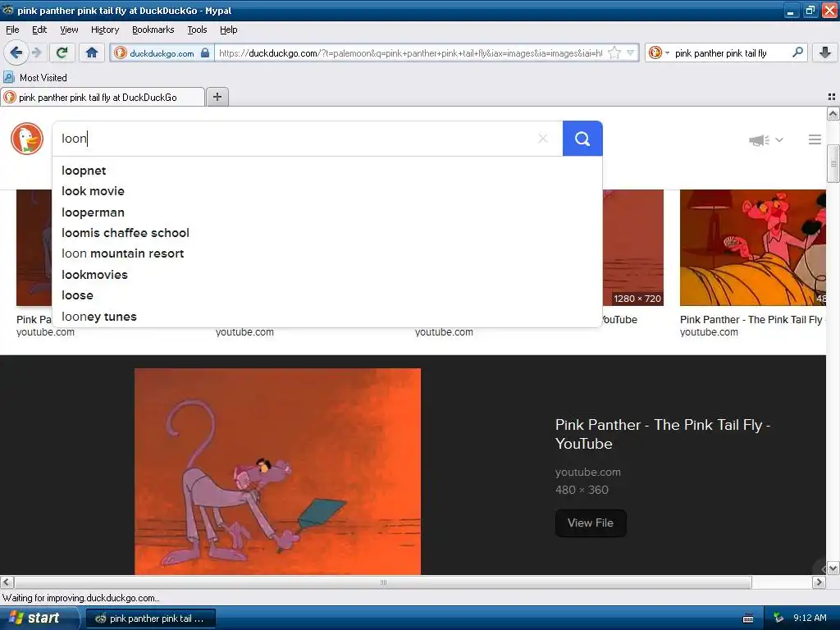
Task: Open the DuckDuckGo hamburger menu
Action: 815,139
